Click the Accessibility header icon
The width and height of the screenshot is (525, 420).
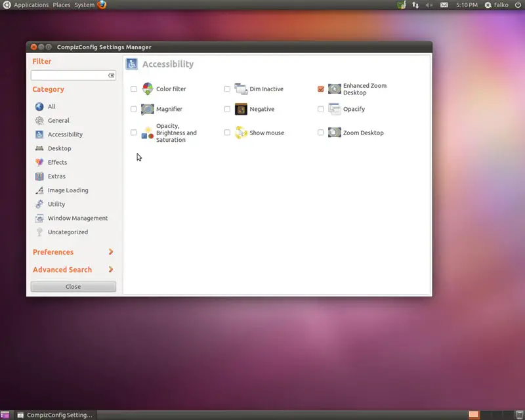[x=132, y=64]
